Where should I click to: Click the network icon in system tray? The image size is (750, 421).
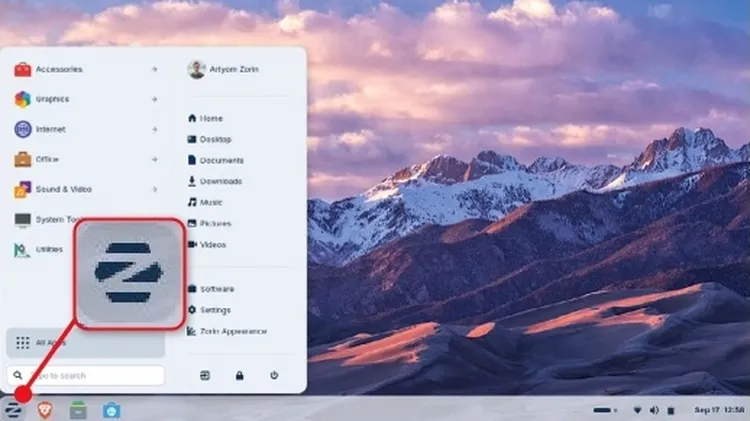[638, 410]
